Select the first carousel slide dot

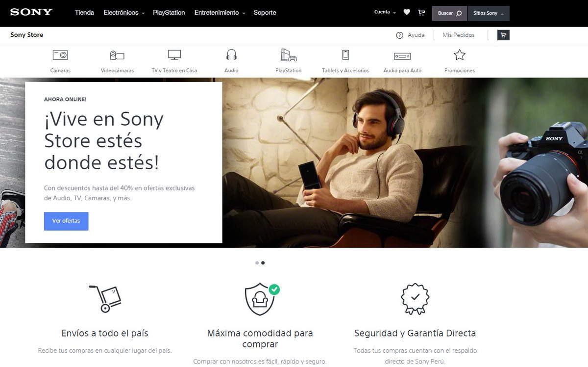(257, 263)
